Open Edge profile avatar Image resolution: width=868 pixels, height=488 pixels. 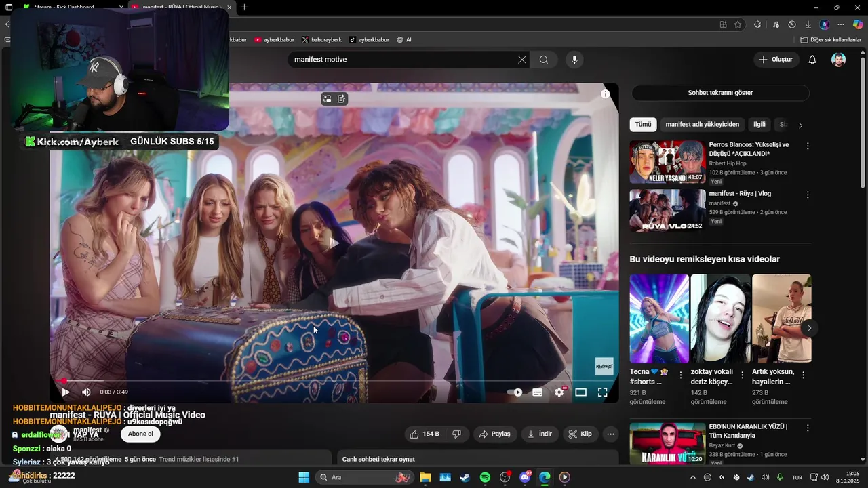(x=825, y=24)
